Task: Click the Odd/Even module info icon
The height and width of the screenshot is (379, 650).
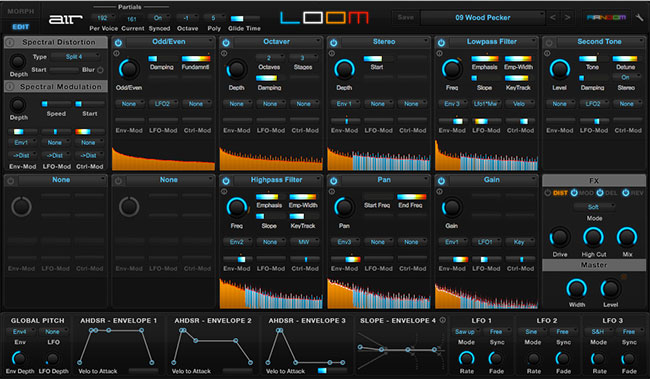Action: click(x=116, y=53)
